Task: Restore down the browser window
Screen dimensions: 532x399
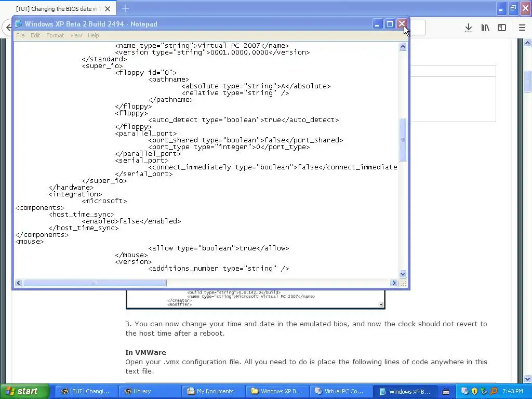Action: coord(513,8)
